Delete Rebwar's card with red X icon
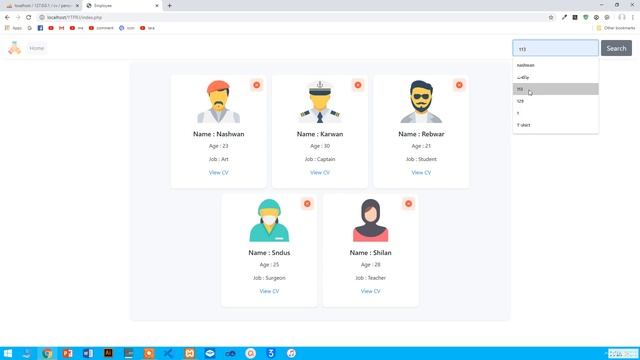The image size is (640, 360). click(459, 85)
